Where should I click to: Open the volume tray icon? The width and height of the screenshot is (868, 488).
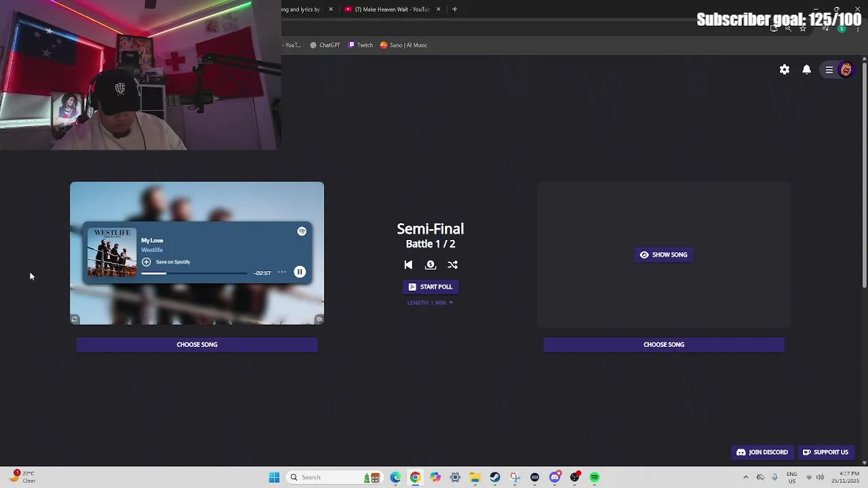tap(820, 477)
